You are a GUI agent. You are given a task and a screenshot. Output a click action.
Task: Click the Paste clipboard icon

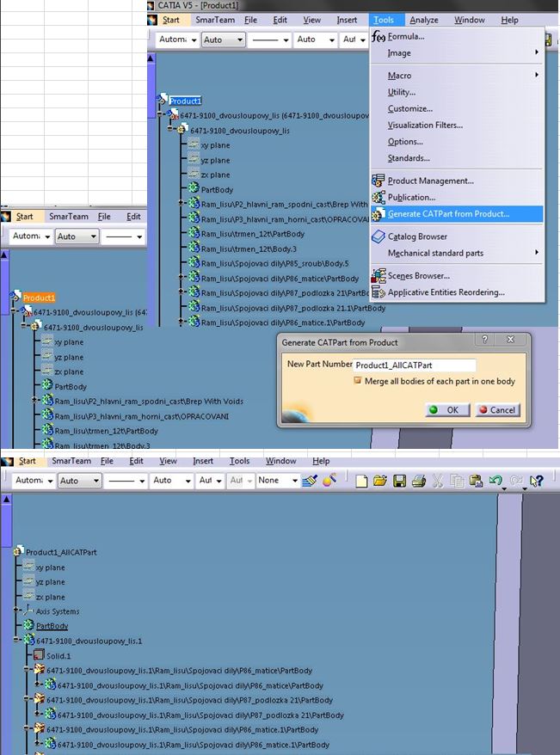click(476, 482)
